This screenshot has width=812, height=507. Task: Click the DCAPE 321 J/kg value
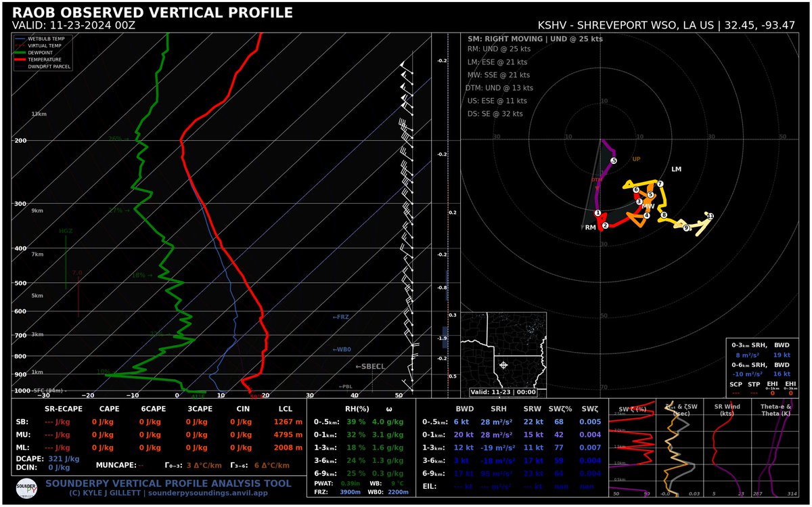click(65, 460)
